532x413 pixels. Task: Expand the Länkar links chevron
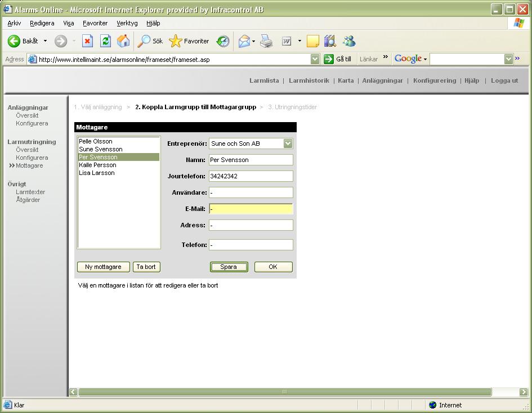(386, 57)
